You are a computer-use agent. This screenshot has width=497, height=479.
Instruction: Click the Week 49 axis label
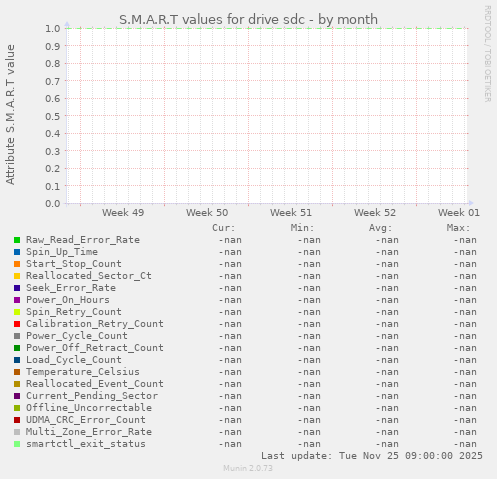click(x=123, y=213)
